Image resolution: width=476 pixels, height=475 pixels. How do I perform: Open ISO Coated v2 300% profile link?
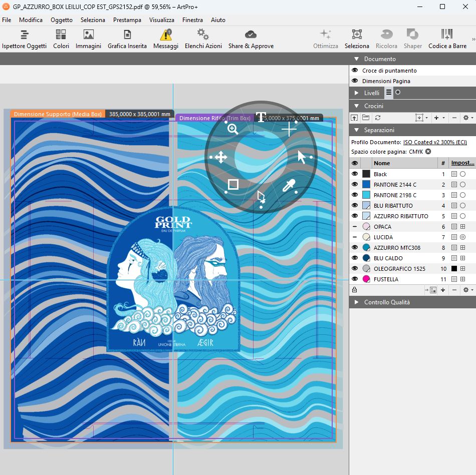435,142
